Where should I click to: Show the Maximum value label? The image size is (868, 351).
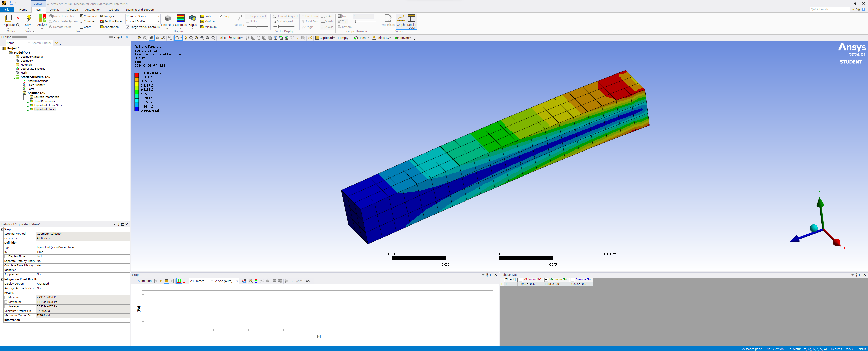pyautogui.click(x=209, y=21)
